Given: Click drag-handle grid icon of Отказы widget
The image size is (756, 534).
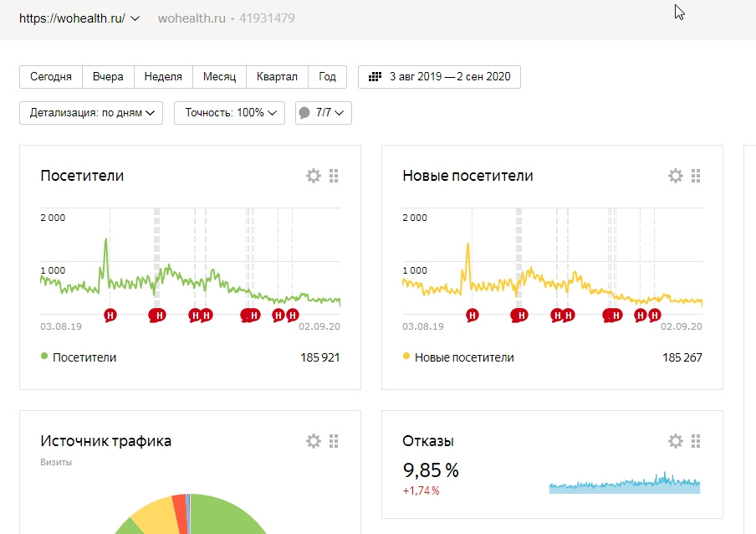Looking at the screenshot, I should click(x=696, y=441).
